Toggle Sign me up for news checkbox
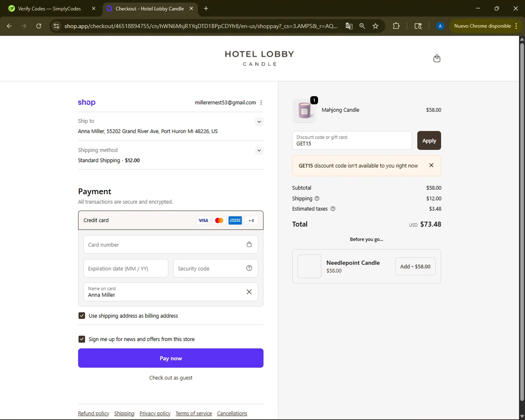 (82, 339)
